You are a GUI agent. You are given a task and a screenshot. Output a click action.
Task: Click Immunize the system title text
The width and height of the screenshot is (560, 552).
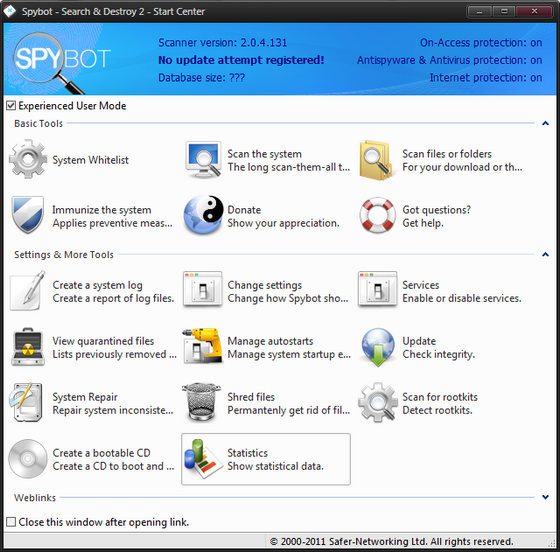[x=102, y=210]
